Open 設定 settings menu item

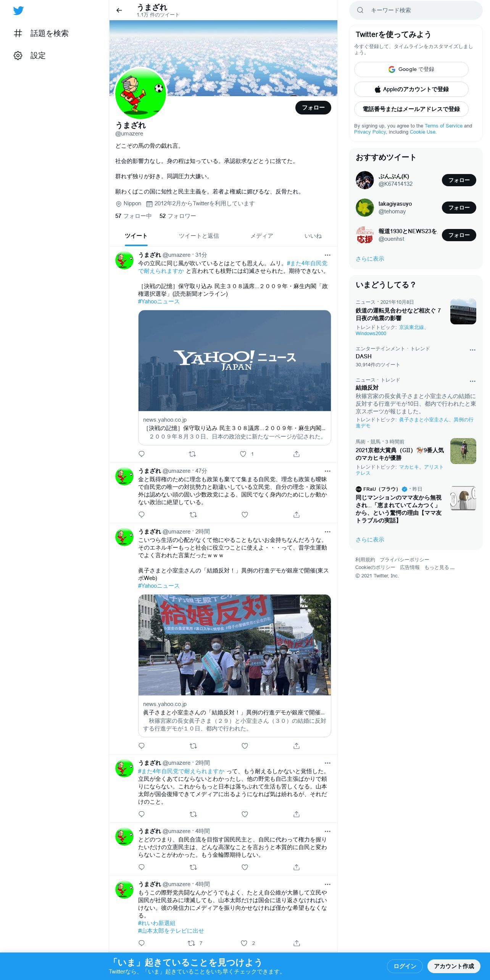click(x=30, y=56)
